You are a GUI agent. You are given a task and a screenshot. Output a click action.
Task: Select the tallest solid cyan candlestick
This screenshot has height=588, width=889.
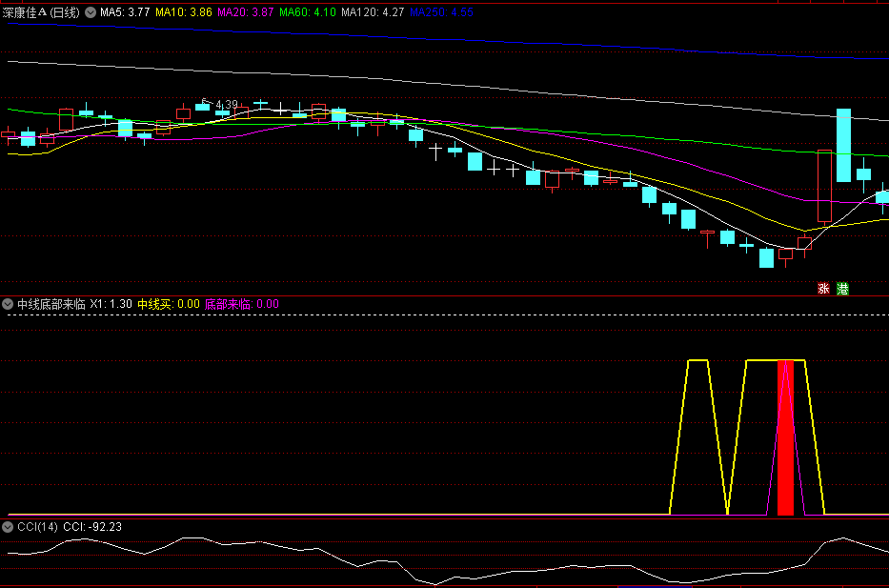tap(843, 145)
